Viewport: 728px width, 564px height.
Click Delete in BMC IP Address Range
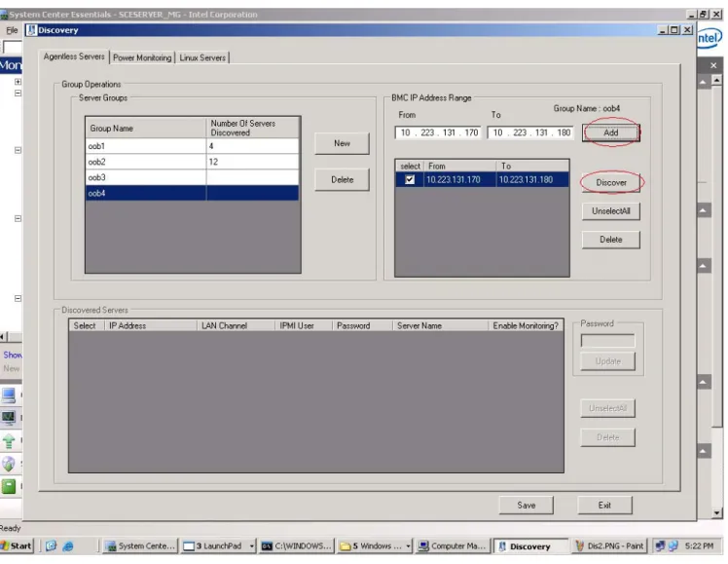pyautogui.click(x=610, y=240)
